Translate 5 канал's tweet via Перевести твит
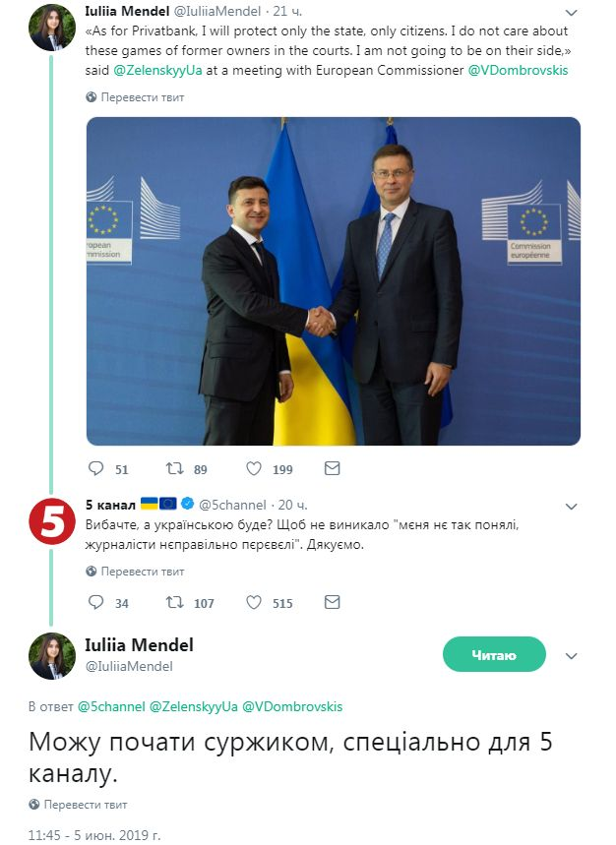This screenshot has width=616, height=845. point(135,572)
